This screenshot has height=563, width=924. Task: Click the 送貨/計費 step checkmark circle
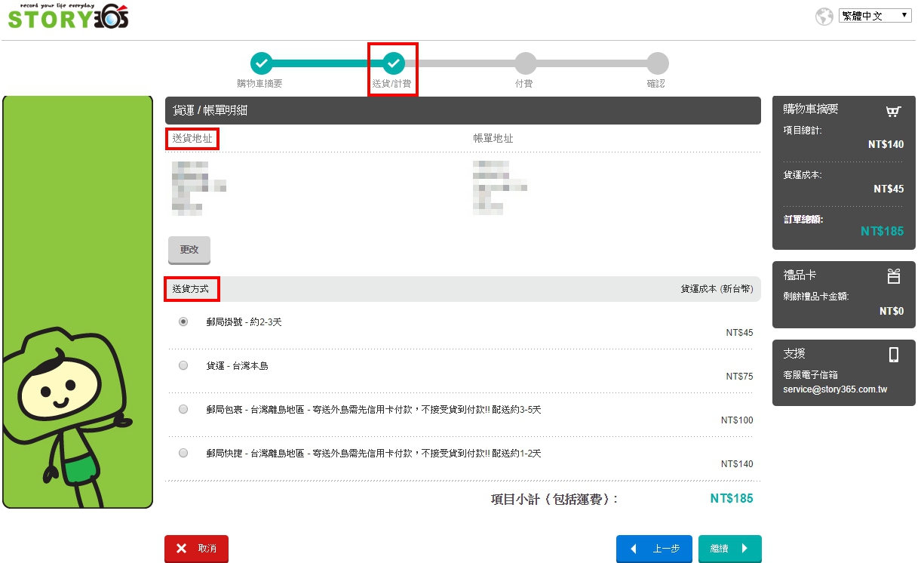click(x=393, y=63)
